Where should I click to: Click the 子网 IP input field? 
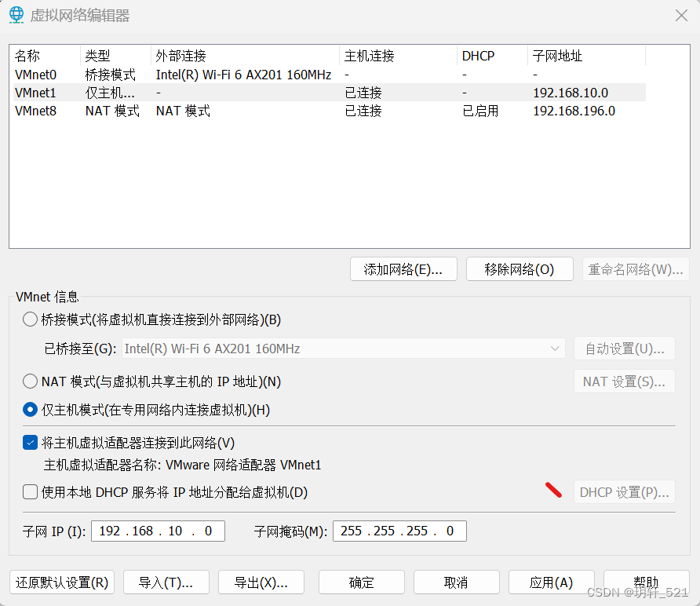point(158,531)
